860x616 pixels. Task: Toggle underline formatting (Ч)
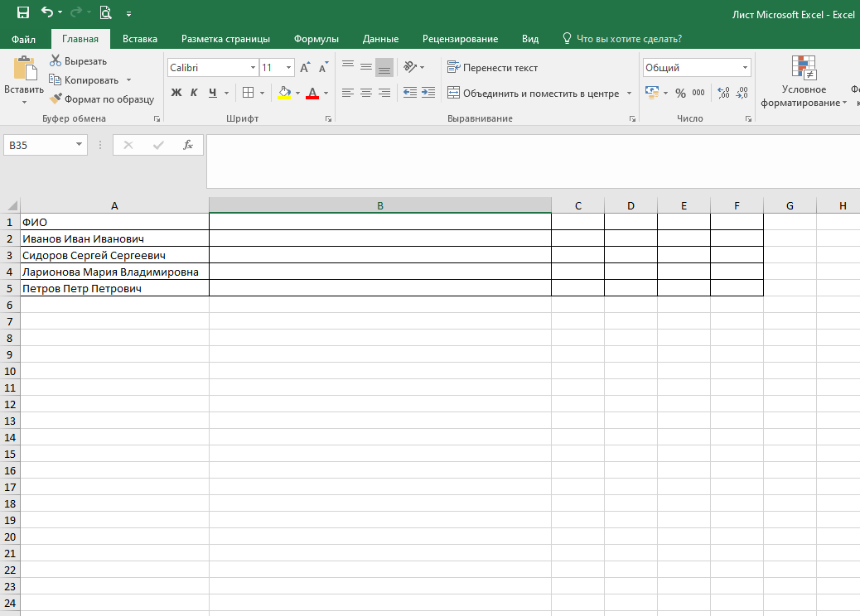(x=213, y=93)
